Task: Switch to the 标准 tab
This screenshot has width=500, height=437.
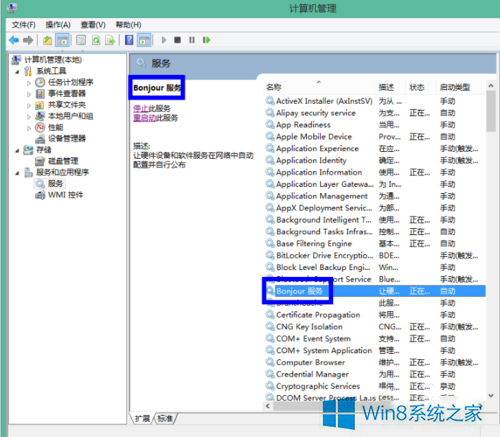Action: 165,418
